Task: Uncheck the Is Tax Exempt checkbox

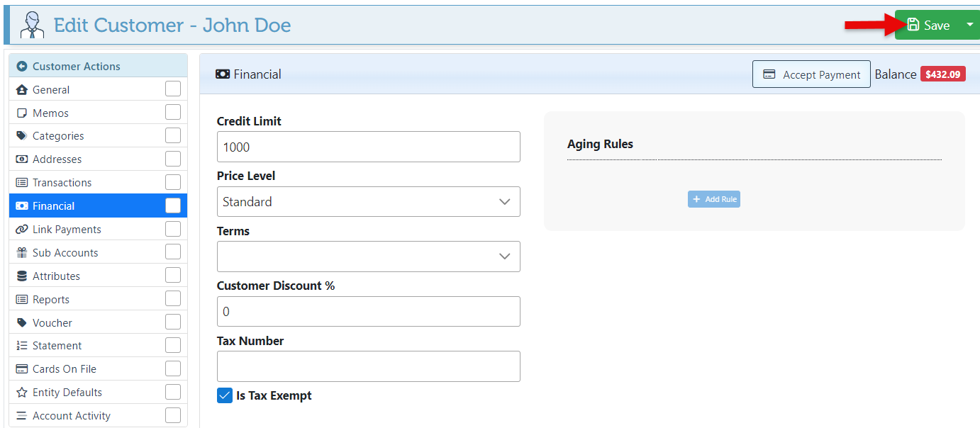Action: 225,395
